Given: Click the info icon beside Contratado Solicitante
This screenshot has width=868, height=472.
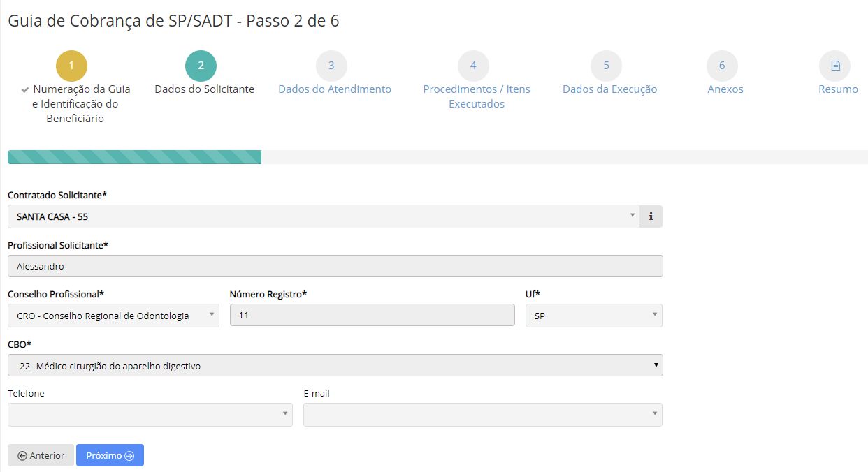Looking at the screenshot, I should (x=651, y=216).
